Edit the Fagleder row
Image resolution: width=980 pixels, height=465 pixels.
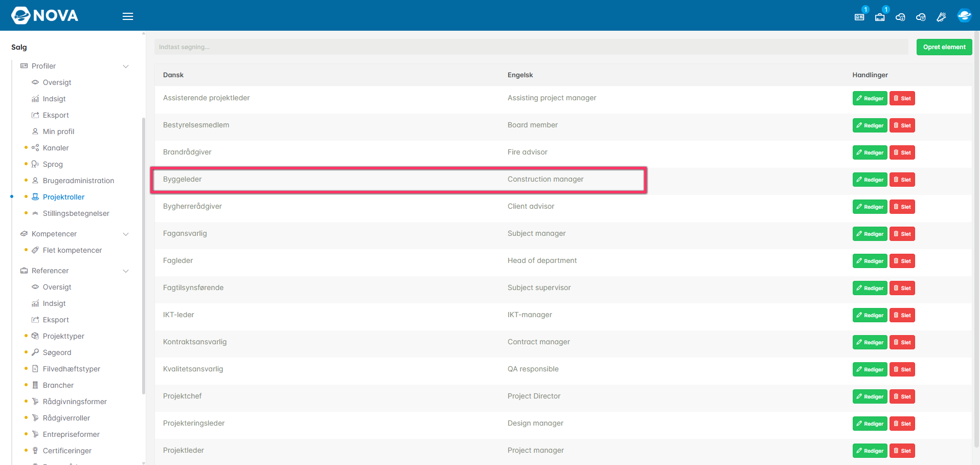pyautogui.click(x=870, y=261)
